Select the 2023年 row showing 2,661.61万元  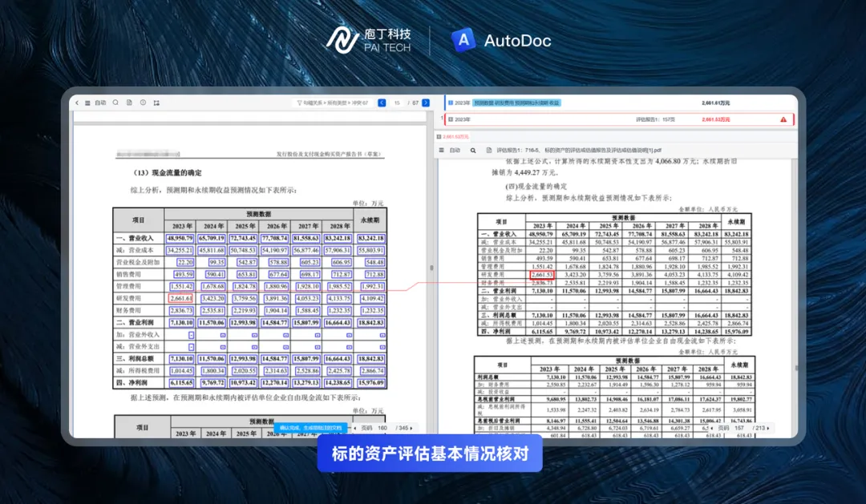point(620,103)
